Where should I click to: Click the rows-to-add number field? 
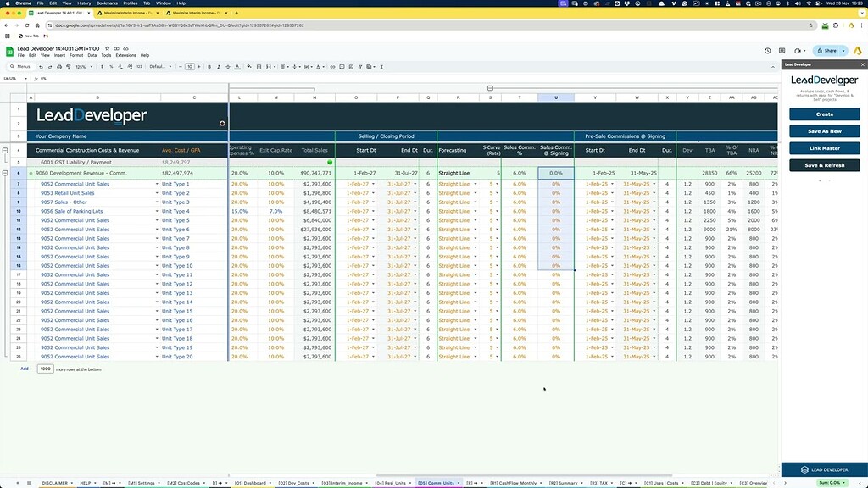pos(46,369)
